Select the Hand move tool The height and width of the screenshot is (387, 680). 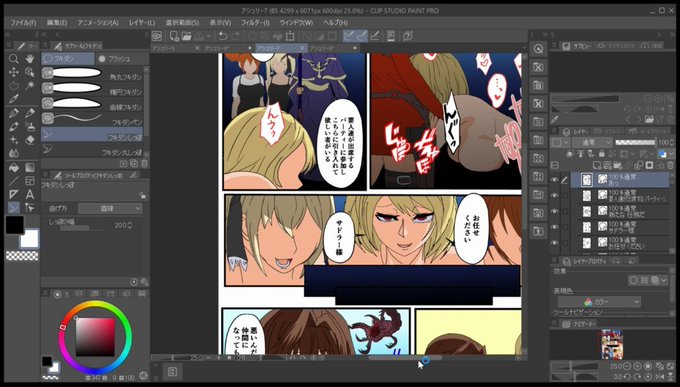point(29,59)
